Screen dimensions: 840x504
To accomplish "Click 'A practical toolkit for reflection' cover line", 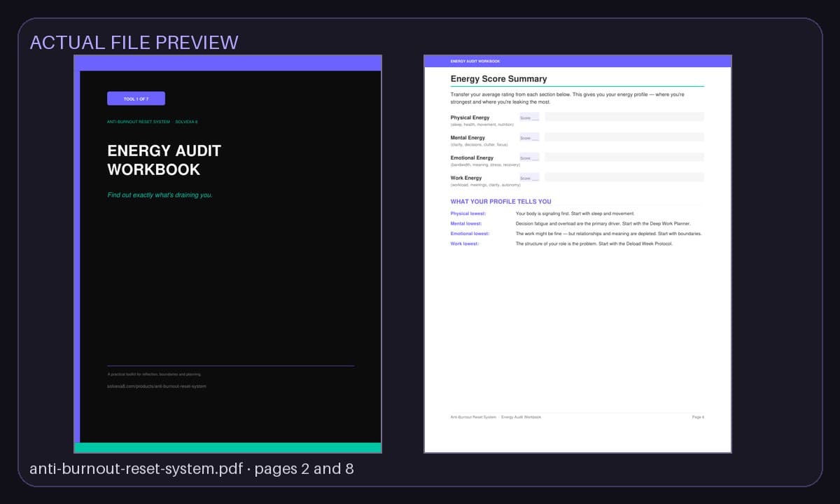I will click(x=154, y=375).
